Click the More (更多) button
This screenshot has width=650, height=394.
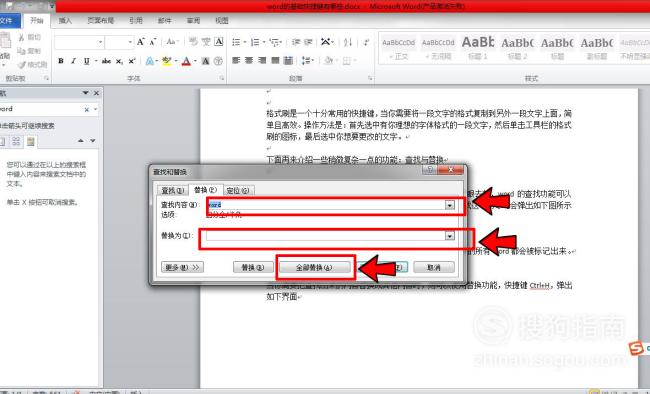point(182,268)
